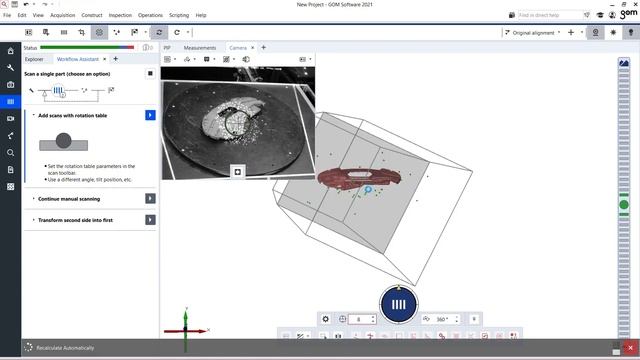Open the Inspection menu

120,15
